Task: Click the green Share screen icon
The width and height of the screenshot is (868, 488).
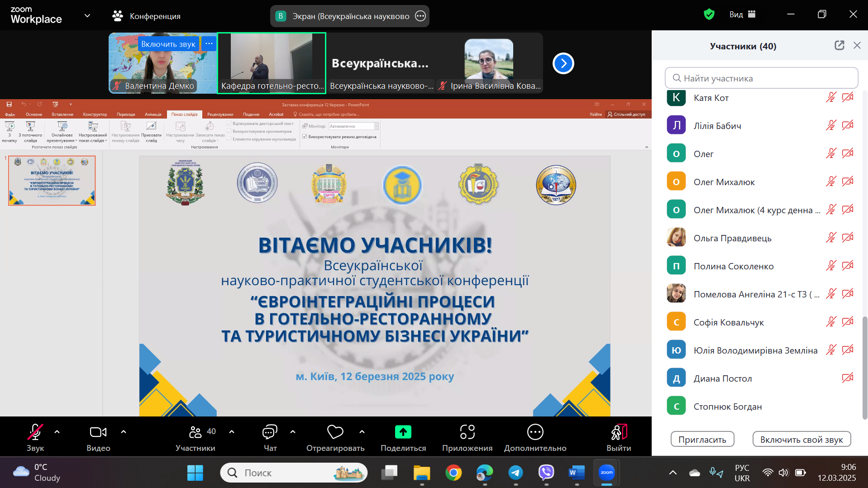Action: click(x=403, y=432)
